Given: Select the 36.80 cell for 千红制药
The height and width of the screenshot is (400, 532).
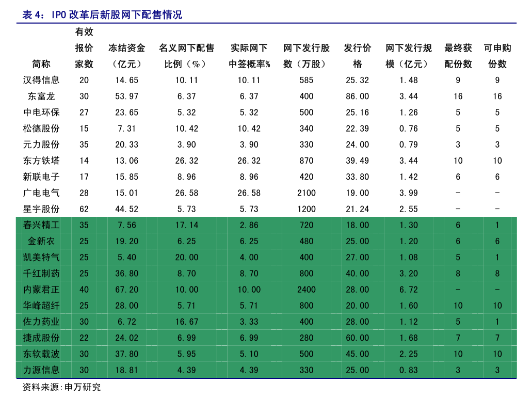Looking at the screenshot, I should click(126, 274).
